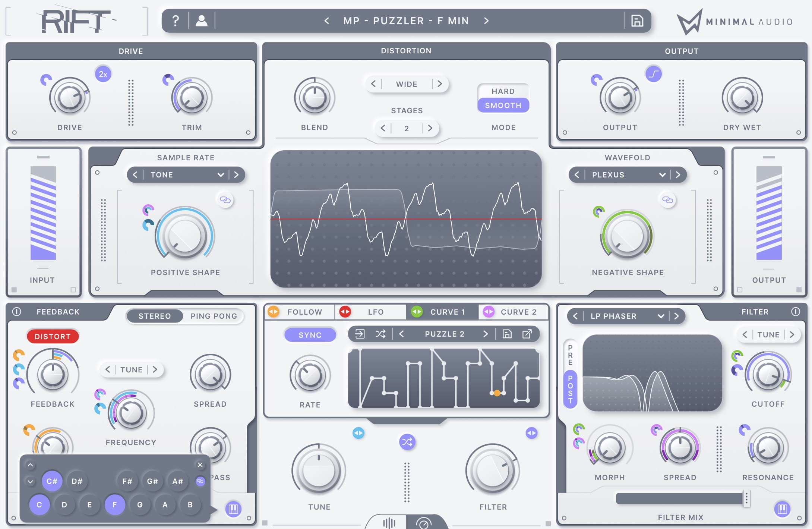Open the user account icon

[x=202, y=21]
